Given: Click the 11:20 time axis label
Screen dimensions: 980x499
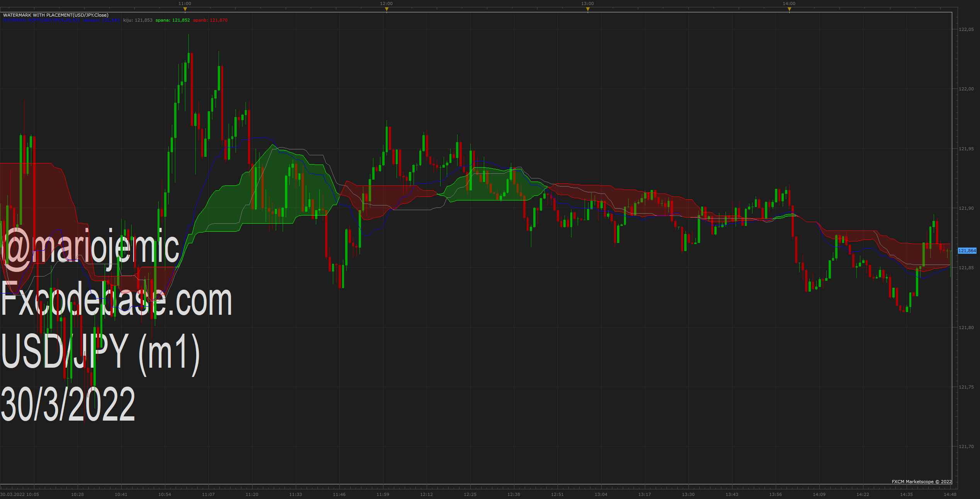Looking at the screenshot, I should tap(252, 494).
